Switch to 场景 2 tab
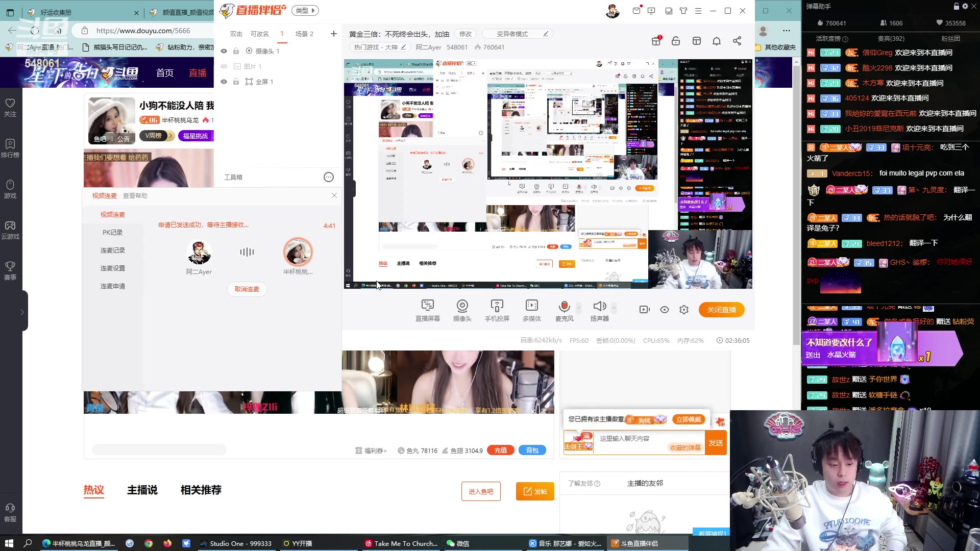 pyautogui.click(x=304, y=34)
